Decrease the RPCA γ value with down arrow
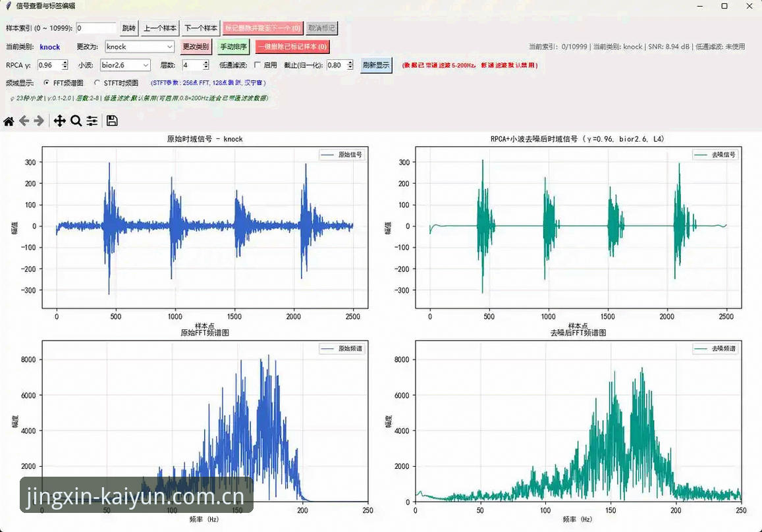This screenshot has width=762, height=532. tap(65, 68)
